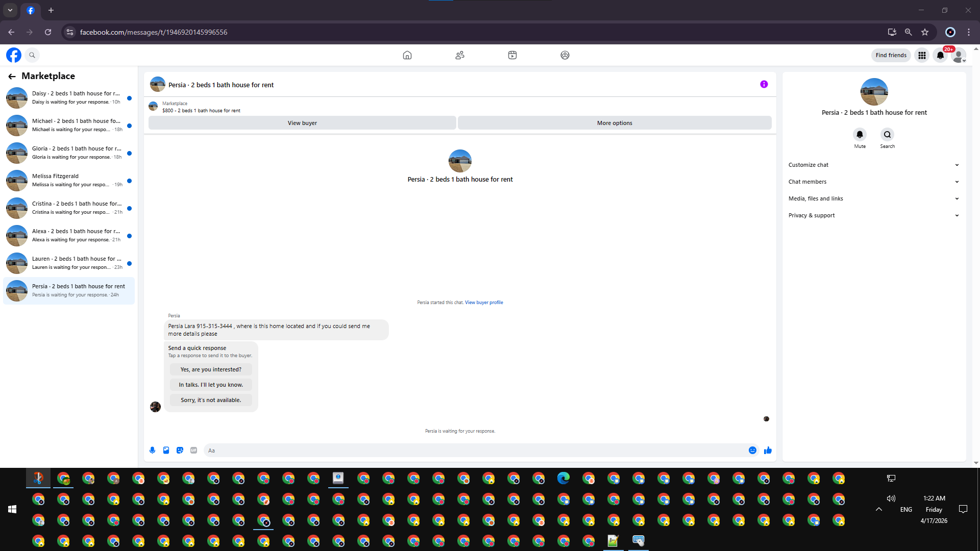Open Alexa's conversation in the list
Viewport: 980px width, 551px height.
69,235
